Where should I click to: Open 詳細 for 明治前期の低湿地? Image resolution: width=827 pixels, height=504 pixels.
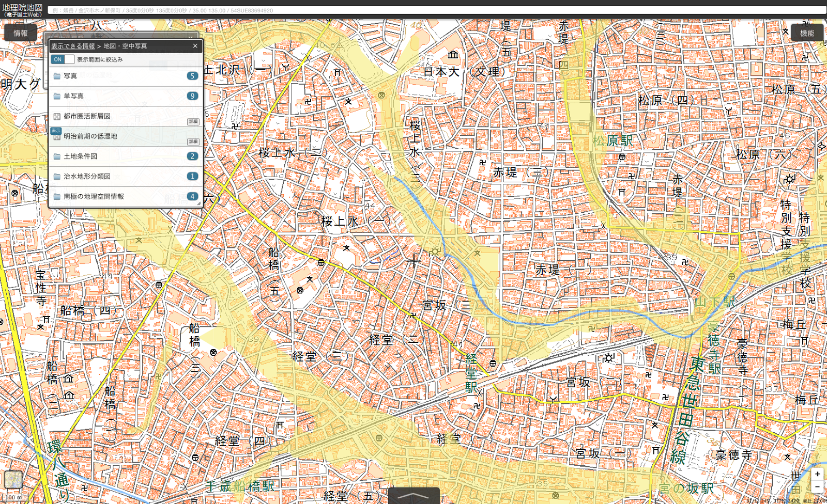(x=193, y=141)
